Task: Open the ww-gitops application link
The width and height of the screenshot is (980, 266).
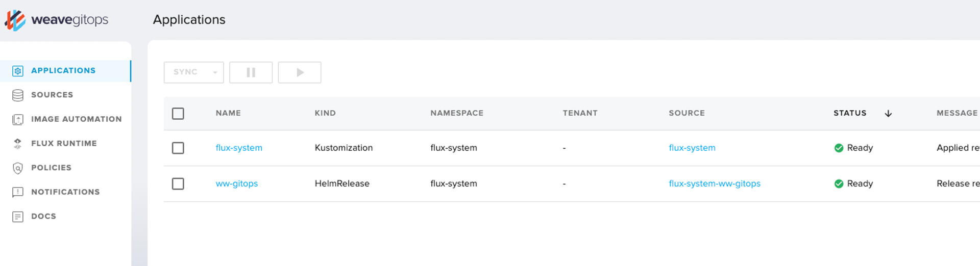Action: coord(237,183)
